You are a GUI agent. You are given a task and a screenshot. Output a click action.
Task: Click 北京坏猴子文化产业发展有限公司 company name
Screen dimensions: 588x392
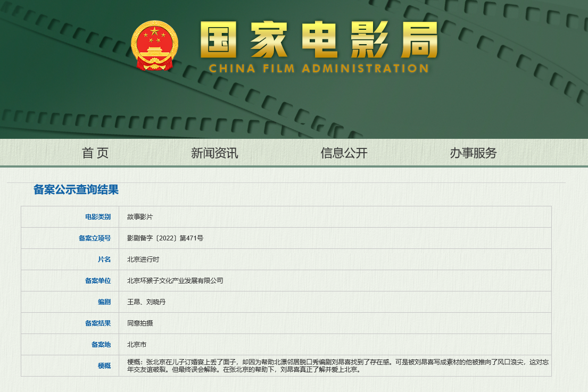[175, 281]
